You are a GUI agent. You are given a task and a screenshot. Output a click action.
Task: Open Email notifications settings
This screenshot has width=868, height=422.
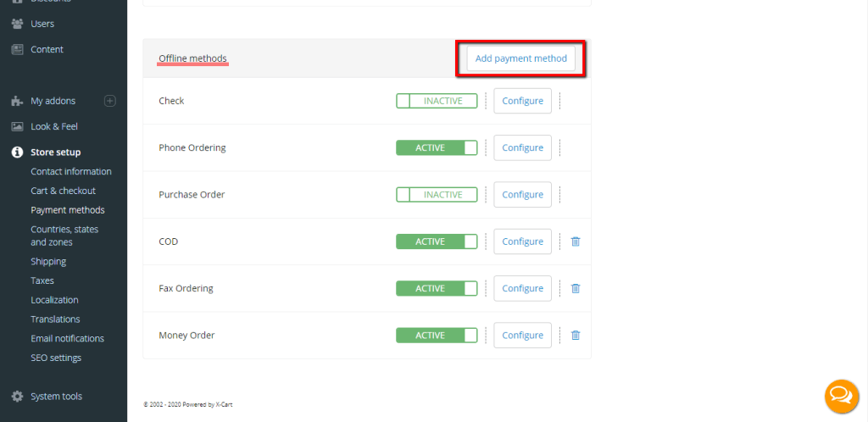68,338
